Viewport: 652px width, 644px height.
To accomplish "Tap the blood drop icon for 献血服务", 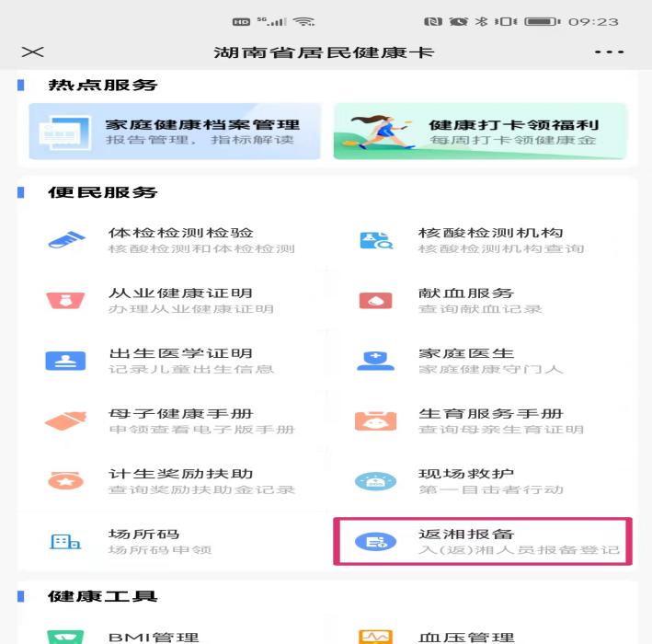I will [375, 300].
